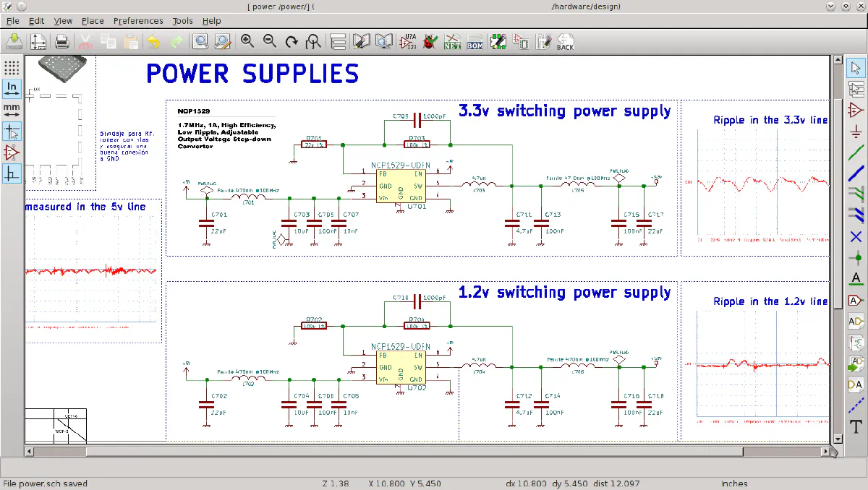Select the blue Place Bus tool

(x=856, y=173)
